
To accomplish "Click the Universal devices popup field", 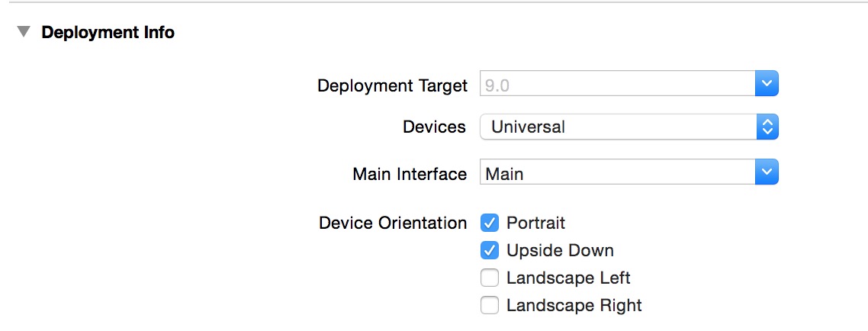I will 616,127.
